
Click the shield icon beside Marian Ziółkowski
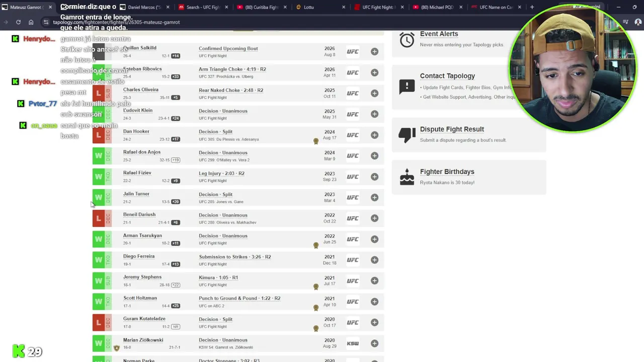click(117, 347)
